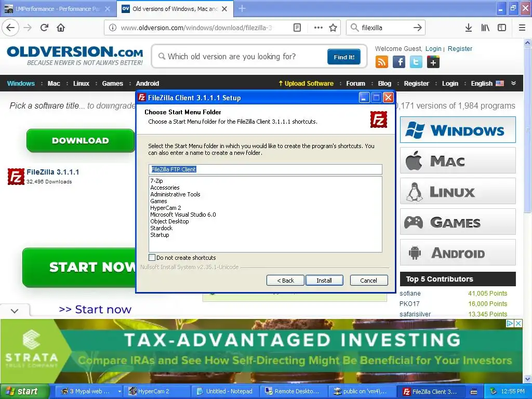Open the Facebook icon link
The height and width of the screenshot is (399, 532).
pyautogui.click(x=399, y=62)
